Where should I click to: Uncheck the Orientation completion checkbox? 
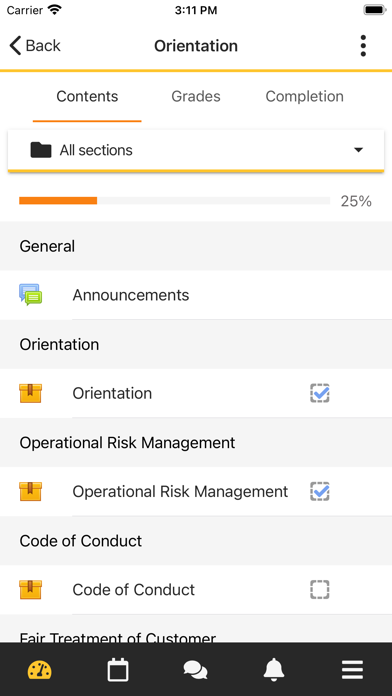pyautogui.click(x=320, y=393)
